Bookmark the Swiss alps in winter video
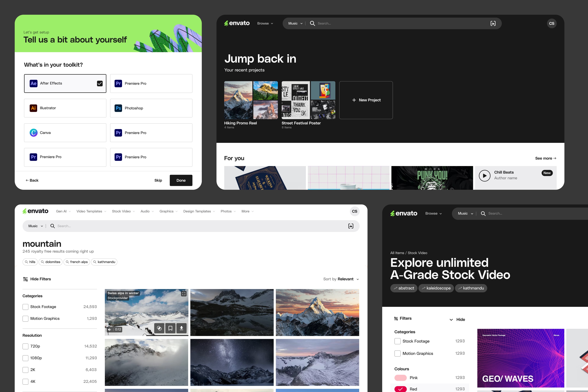The height and width of the screenshot is (392, 588). pyautogui.click(x=170, y=328)
